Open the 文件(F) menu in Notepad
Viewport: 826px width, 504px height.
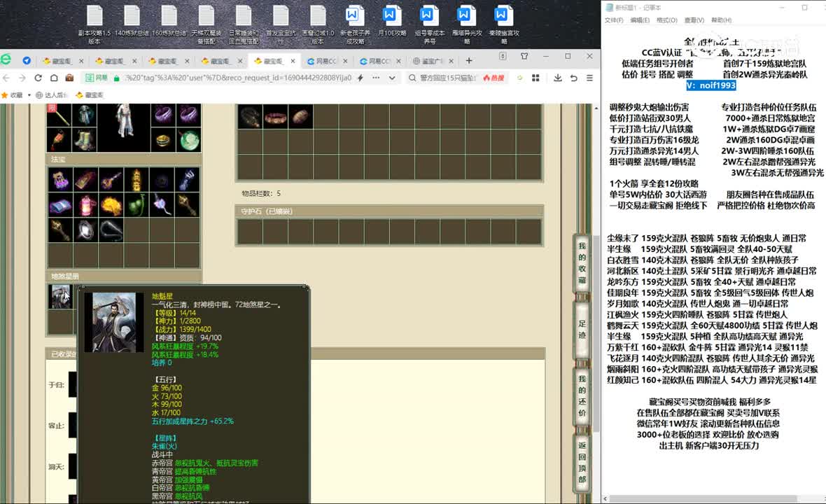[x=614, y=20]
